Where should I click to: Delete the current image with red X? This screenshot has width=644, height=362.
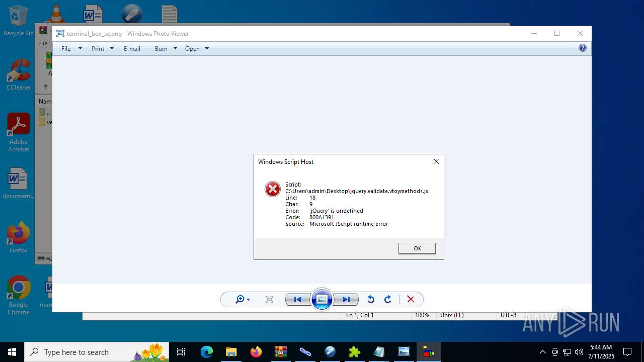tap(411, 300)
